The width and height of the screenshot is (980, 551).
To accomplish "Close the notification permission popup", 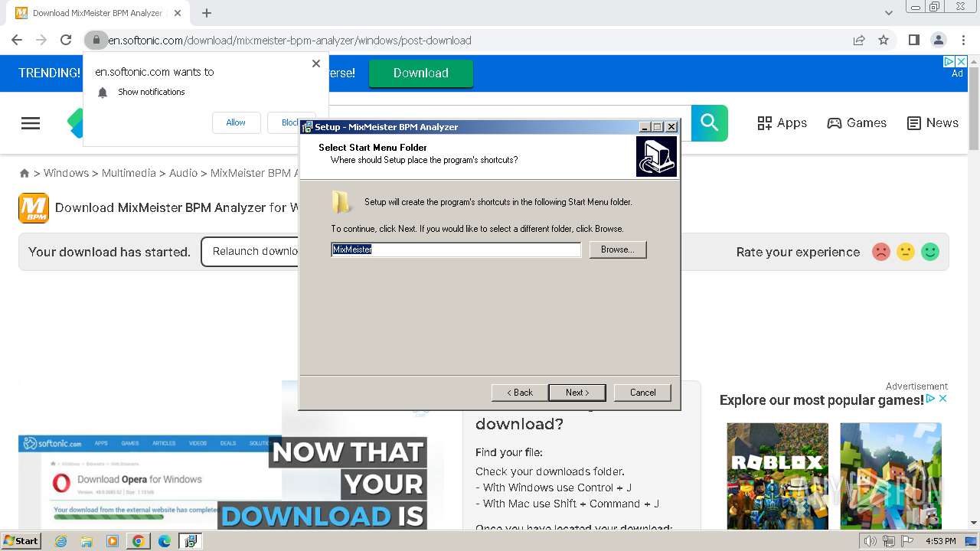I will tap(316, 64).
